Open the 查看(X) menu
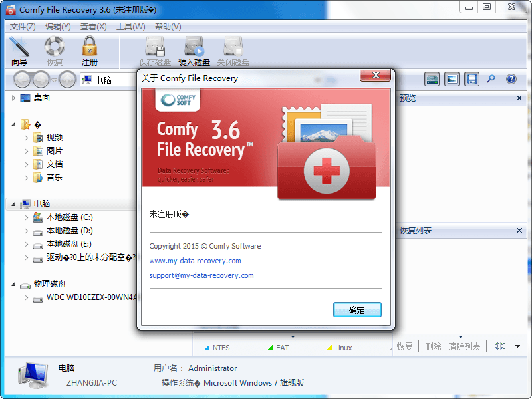 93,27
